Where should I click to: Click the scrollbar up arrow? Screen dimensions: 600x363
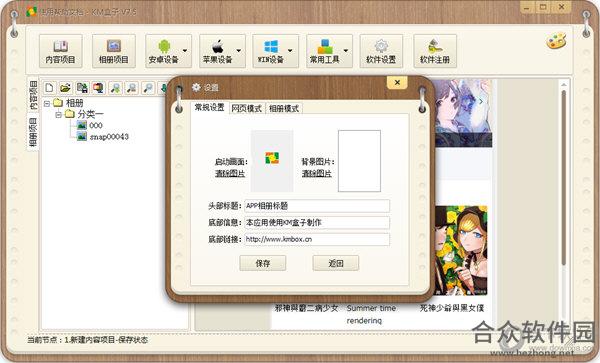coord(564,84)
